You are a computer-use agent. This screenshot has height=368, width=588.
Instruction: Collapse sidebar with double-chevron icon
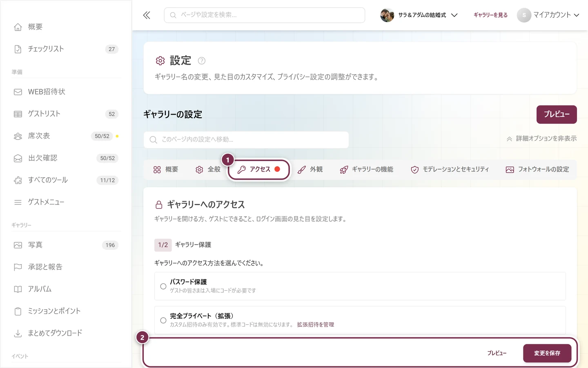coord(147,15)
